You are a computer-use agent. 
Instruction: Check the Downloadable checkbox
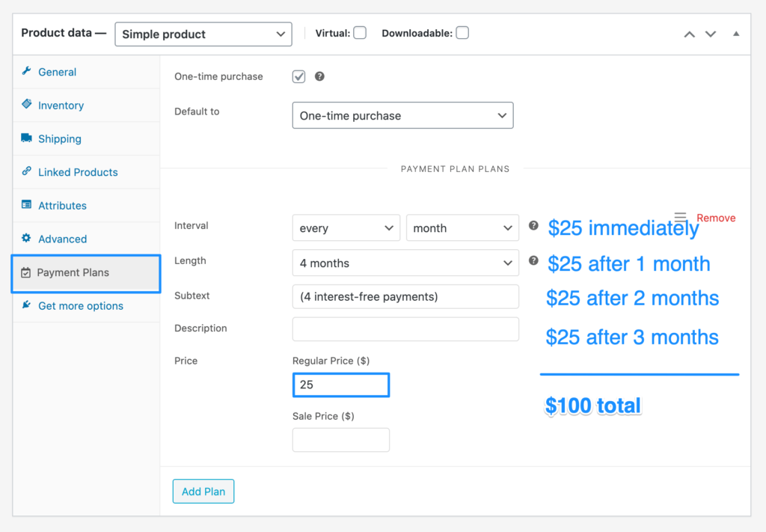click(x=462, y=32)
